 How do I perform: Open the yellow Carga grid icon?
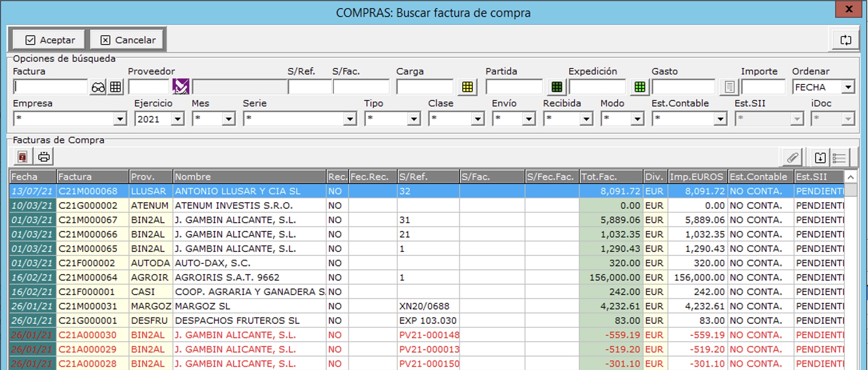coord(467,87)
